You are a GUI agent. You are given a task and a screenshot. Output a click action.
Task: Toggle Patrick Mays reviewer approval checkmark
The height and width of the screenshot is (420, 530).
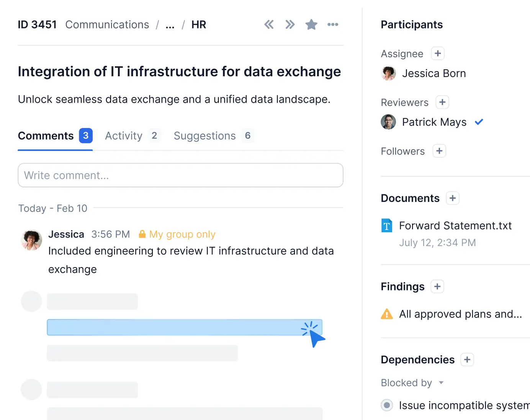pyautogui.click(x=479, y=122)
